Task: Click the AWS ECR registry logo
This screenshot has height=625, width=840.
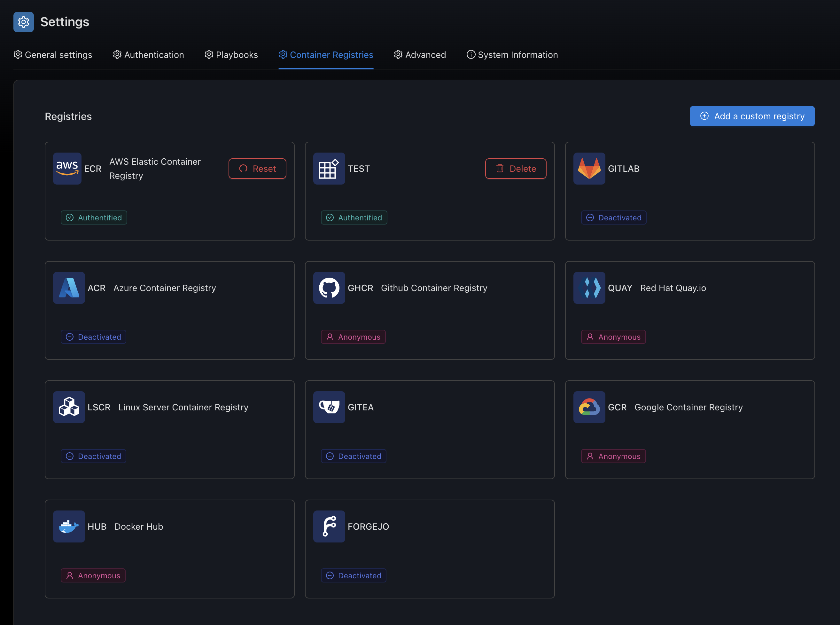Action: click(x=67, y=168)
